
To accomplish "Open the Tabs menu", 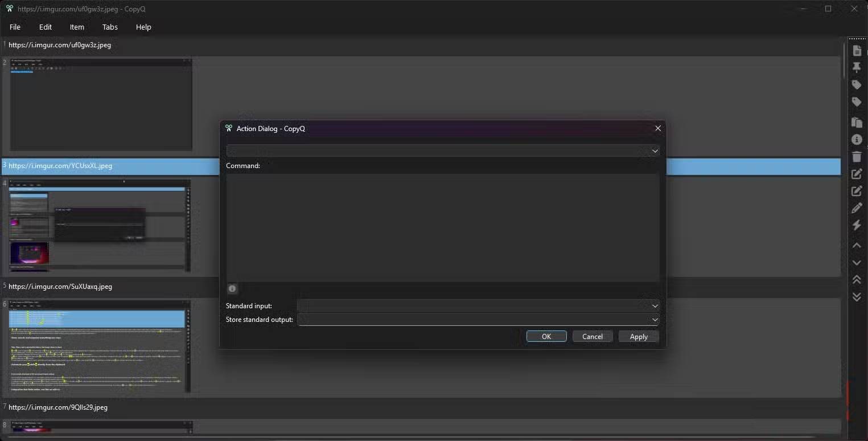I will click(110, 27).
